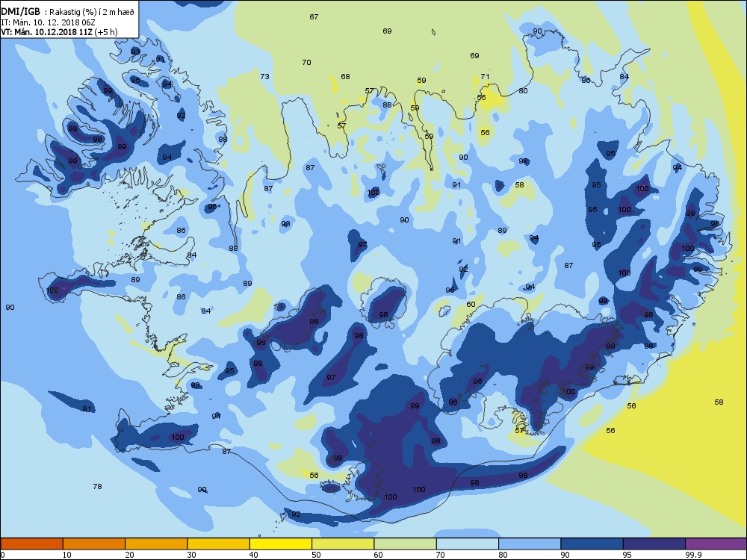Click the 0–10 dark orange legend swatch

[31, 544]
